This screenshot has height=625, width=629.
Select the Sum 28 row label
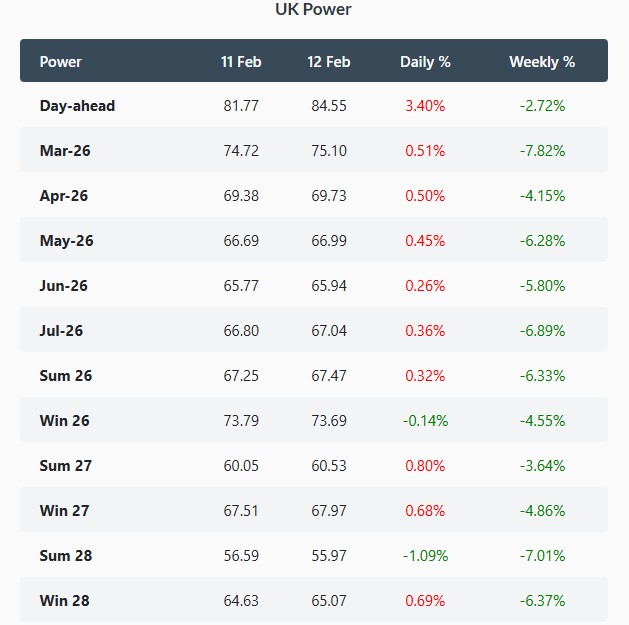[x=66, y=556]
